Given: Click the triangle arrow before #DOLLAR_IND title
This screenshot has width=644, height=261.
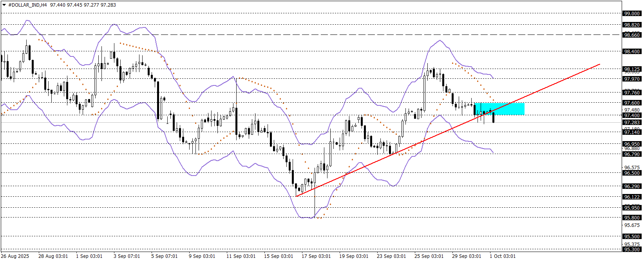Looking at the screenshot, I should point(4,5).
